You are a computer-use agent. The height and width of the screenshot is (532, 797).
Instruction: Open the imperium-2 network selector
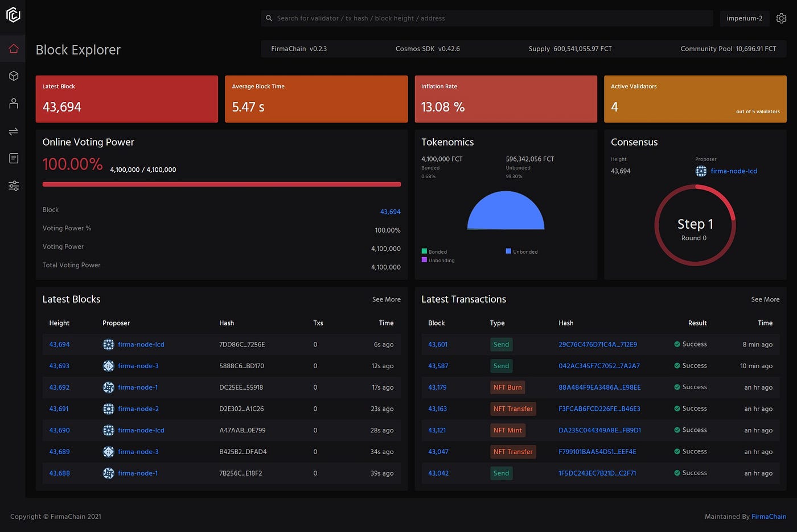coord(744,18)
